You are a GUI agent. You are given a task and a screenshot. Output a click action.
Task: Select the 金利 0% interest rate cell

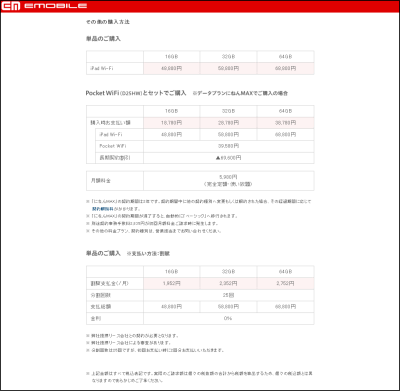click(229, 318)
